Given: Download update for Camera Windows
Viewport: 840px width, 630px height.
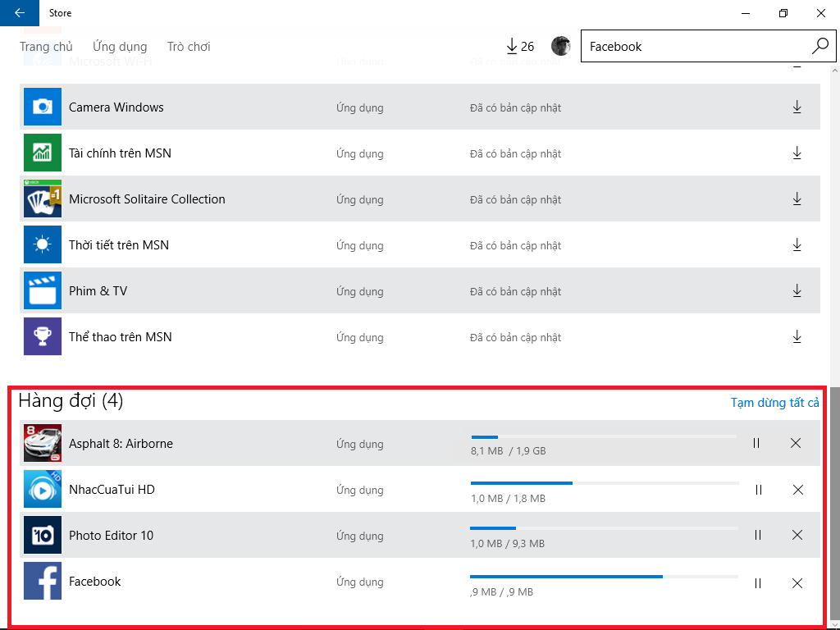Looking at the screenshot, I should 797,107.
